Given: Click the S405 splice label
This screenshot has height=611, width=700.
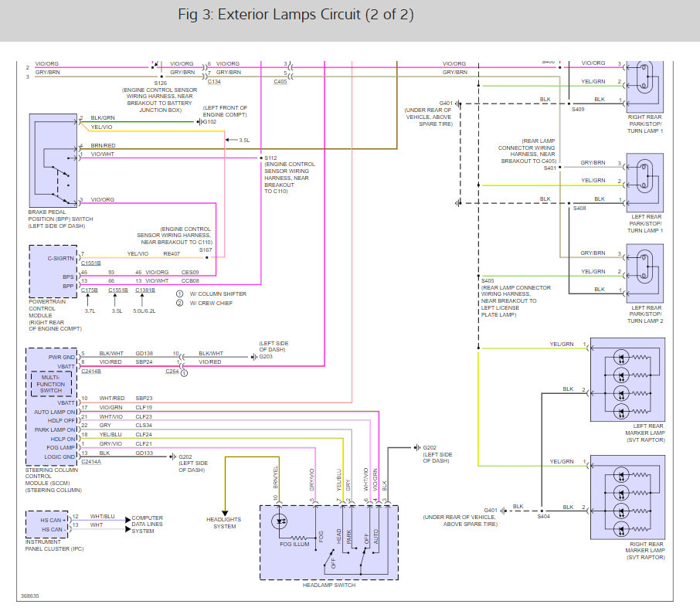Looking at the screenshot, I should tap(488, 280).
